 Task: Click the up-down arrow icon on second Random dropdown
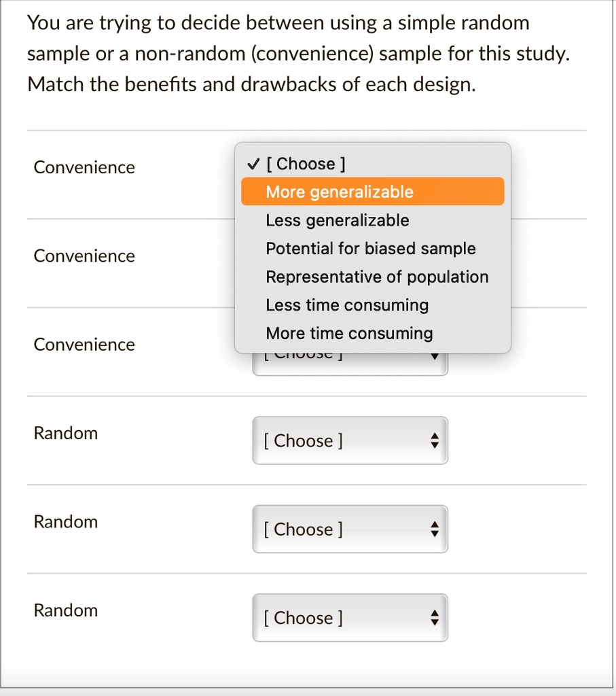tap(434, 529)
